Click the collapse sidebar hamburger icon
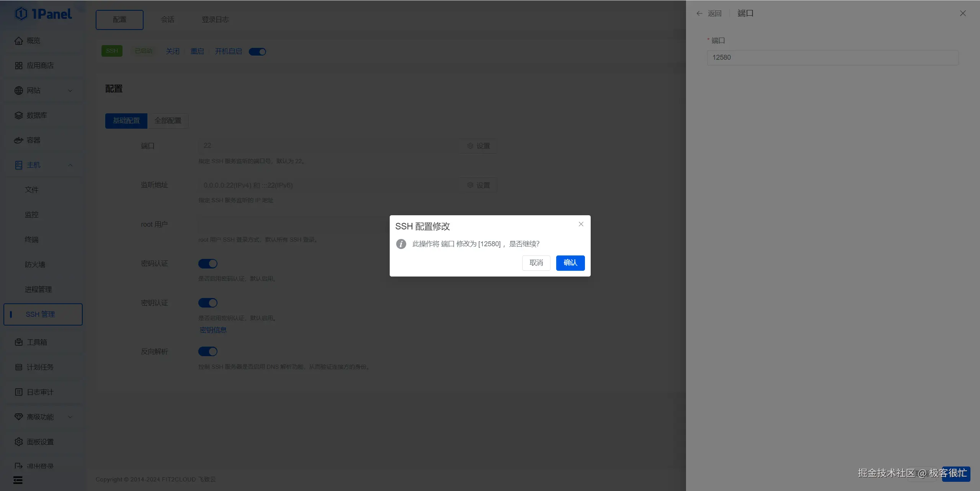The image size is (980, 491). point(18,480)
